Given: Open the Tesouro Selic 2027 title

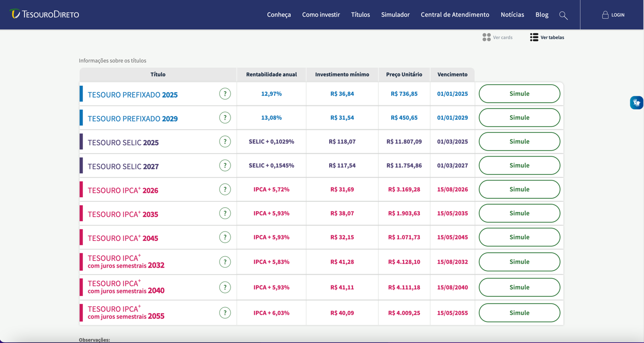Looking at the screenshot, I should [123, 167].
